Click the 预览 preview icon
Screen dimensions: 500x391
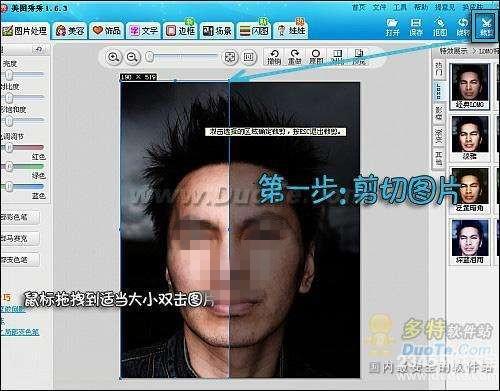359,57
